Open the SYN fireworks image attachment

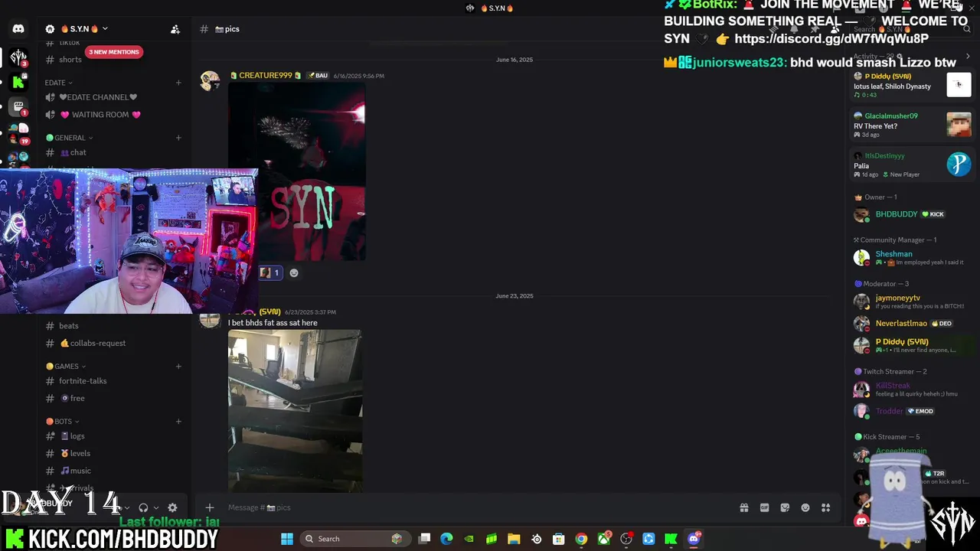(297, 171)
